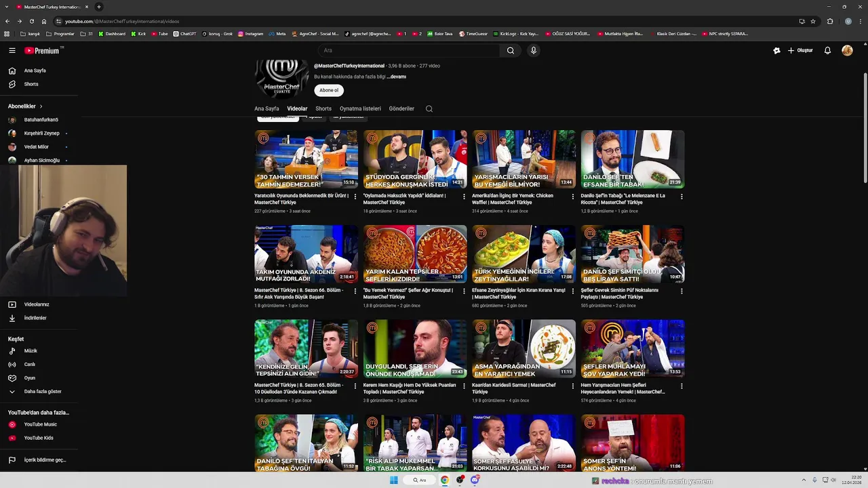Focus the YouTube Ara search field
868x488 pixels.
tap(410, 50)
